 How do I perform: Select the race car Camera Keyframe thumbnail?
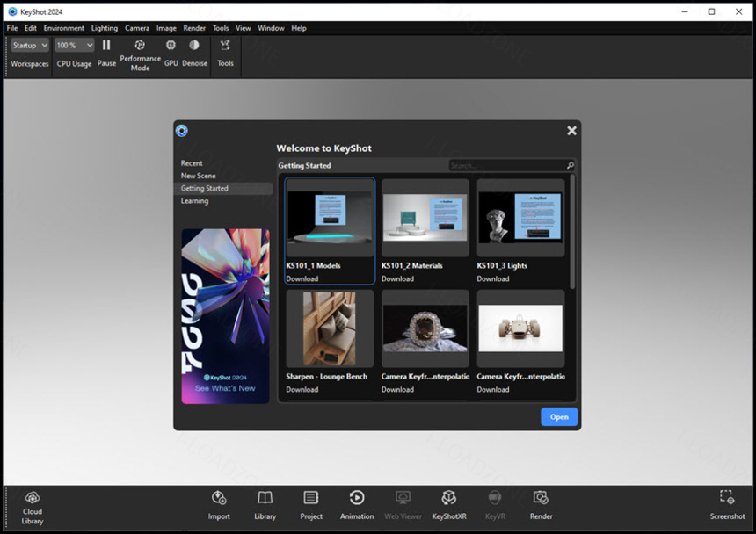(520, 328)
